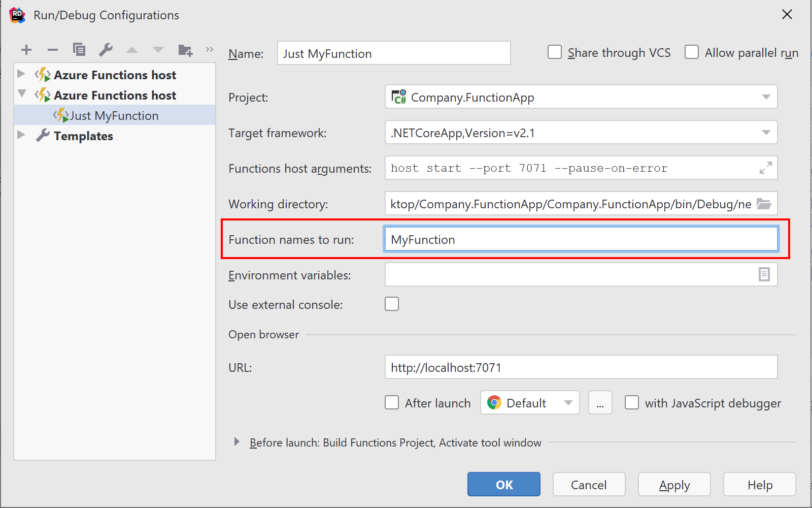The image size is (812, 508).
Task: Open edit templates wrench icon in toolbar
Action: click(106, 50)
